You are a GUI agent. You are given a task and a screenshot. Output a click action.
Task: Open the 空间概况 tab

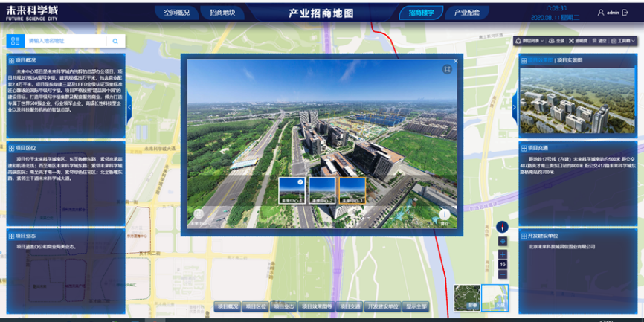176,13
